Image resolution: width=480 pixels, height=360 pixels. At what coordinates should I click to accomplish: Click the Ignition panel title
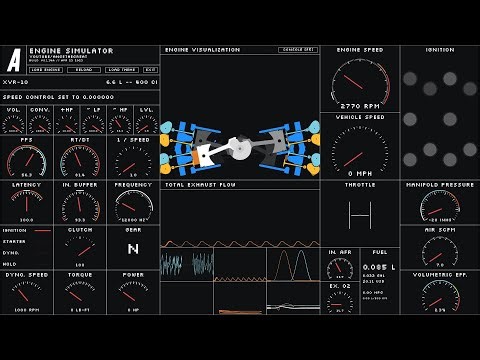[x=440, y=50]
